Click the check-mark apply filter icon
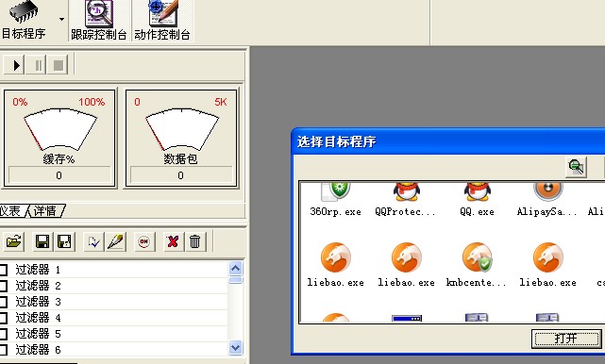Viewport: 605px width, 364px height. click(93, 241)
